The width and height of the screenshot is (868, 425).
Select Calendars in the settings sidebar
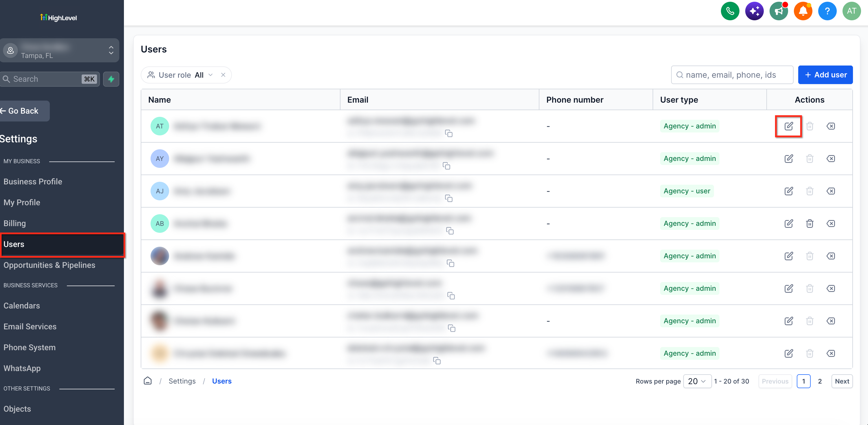[21, 306]
